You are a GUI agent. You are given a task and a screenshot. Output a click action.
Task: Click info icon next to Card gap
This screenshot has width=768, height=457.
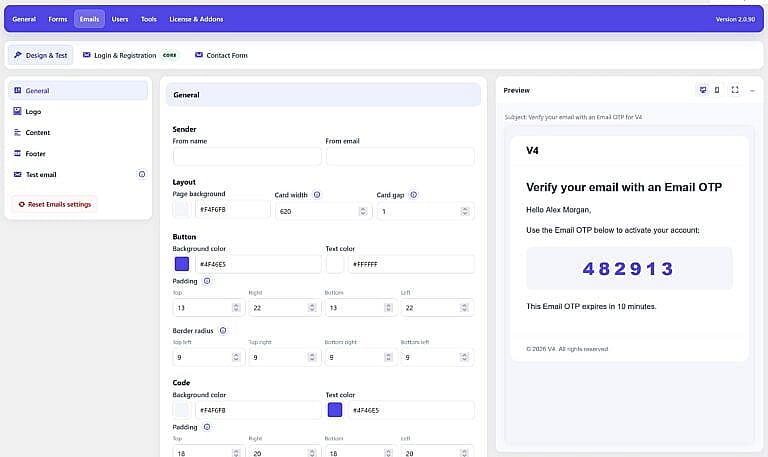coord(413,195)
